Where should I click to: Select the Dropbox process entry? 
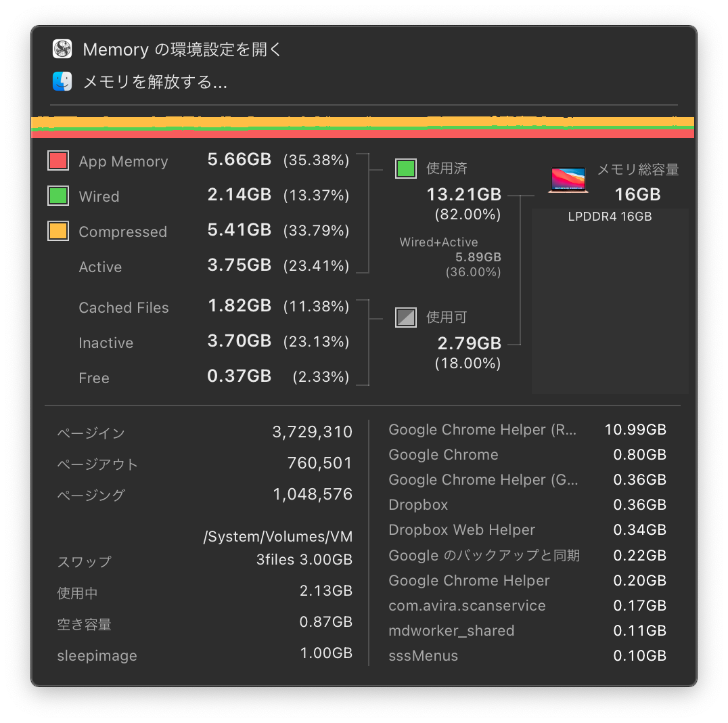tap(528, 505)
